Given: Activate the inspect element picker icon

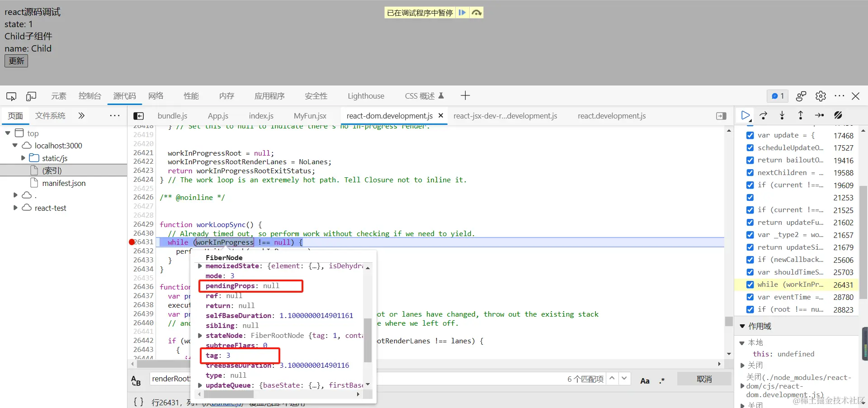Looking at the screenshot, I should (11, 96).
